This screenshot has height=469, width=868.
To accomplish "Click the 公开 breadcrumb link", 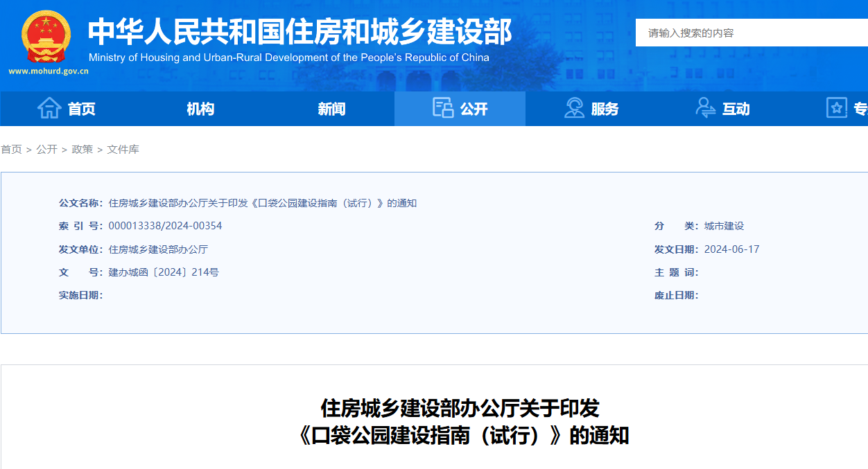I will coord(47,150).
